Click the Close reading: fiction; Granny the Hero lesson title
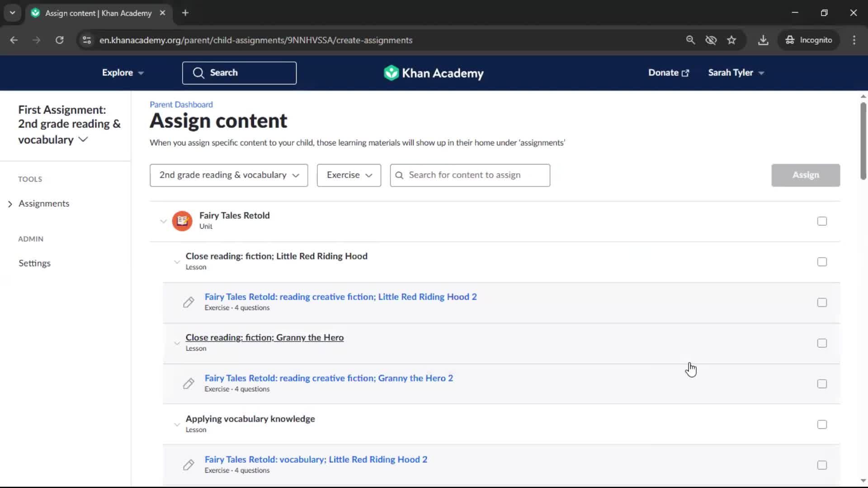Image resolution: width=868 pixels, height=488 pixels. [x=264, y=338]
